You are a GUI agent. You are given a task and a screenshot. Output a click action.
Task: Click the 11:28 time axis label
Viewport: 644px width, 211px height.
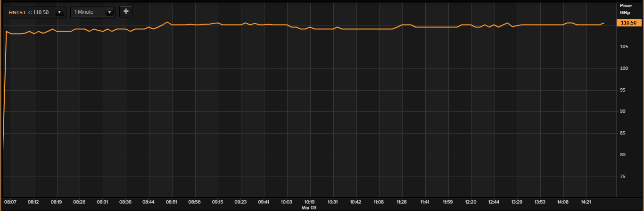(402, 202)
